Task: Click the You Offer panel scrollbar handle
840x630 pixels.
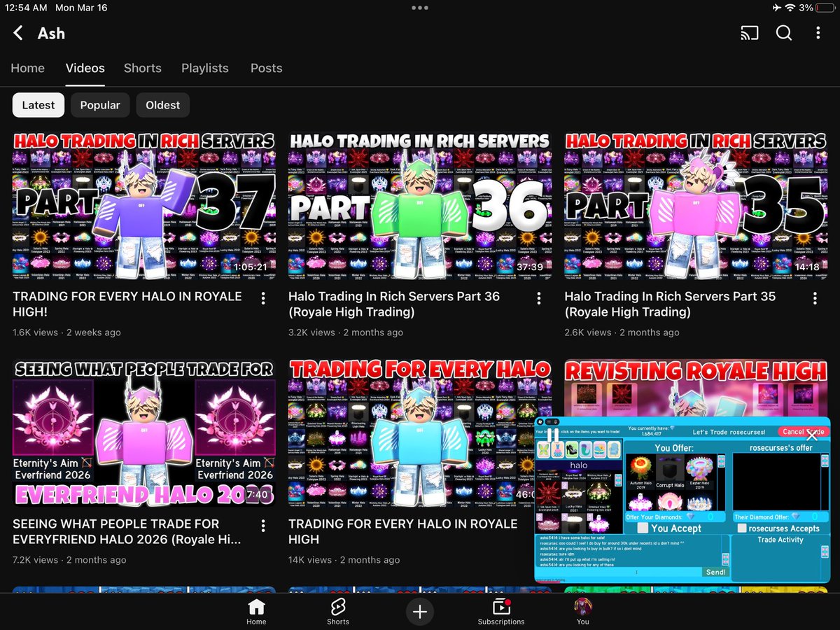Action: click(x=721, y=461)
